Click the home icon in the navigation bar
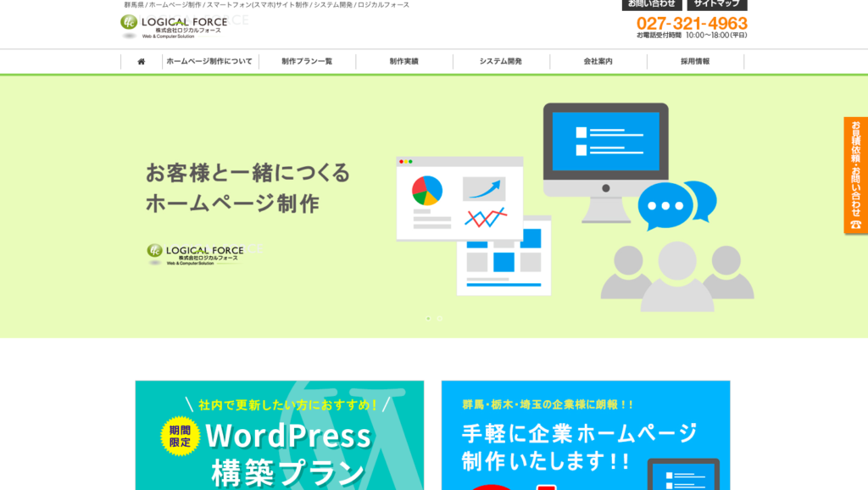 (141, 60)
